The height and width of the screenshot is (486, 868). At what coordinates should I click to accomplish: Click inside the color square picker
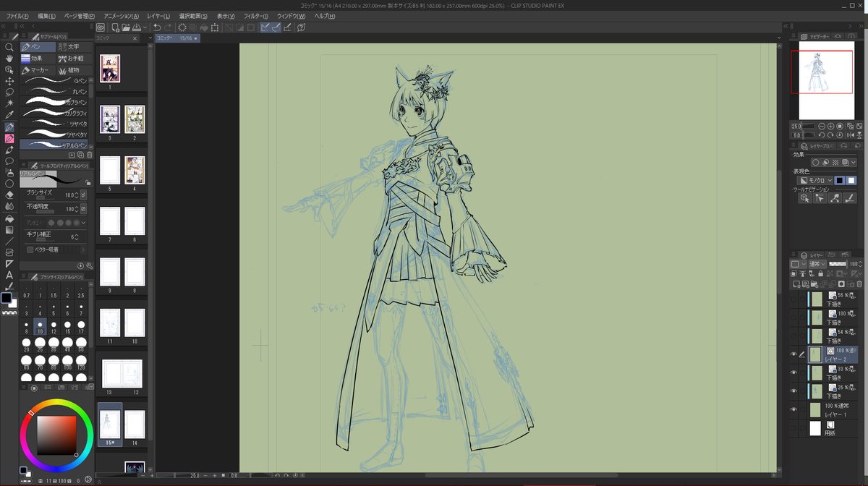click(56, 435)
